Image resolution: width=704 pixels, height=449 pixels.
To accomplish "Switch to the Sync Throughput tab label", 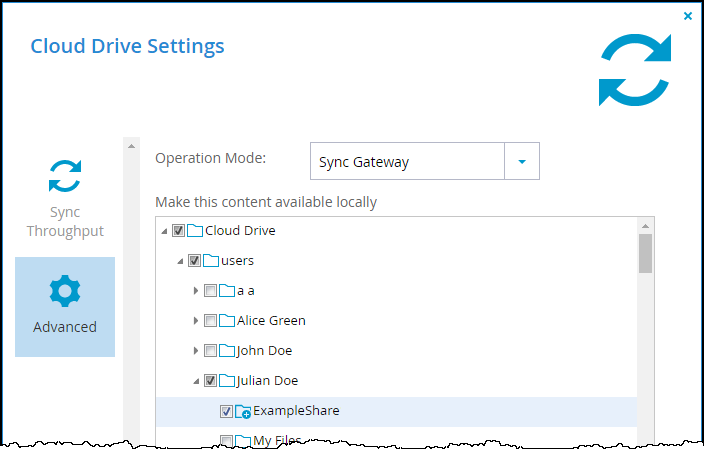I will [65, 221].
